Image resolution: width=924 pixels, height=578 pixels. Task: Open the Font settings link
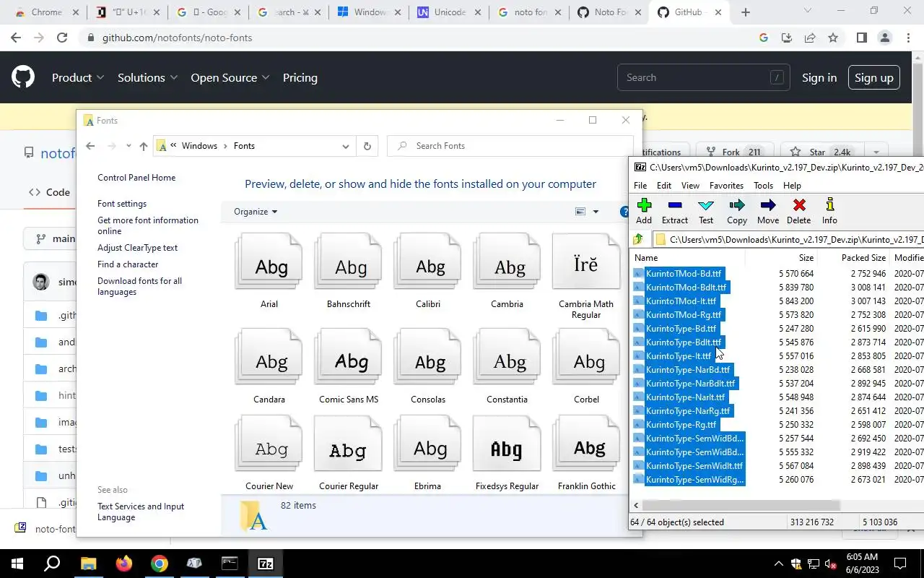[122, 204]
